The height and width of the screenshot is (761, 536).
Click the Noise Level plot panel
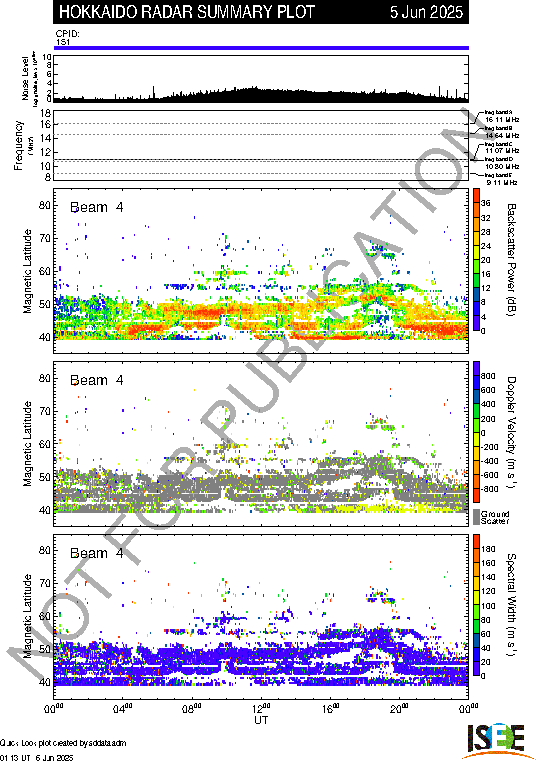(261, 78)
